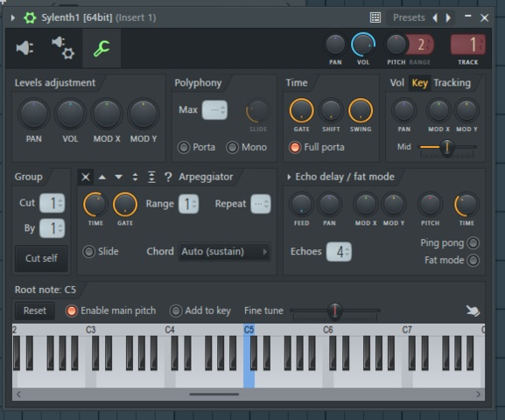Change the Group By value
The image size is (505, 420).
(53, 228)
